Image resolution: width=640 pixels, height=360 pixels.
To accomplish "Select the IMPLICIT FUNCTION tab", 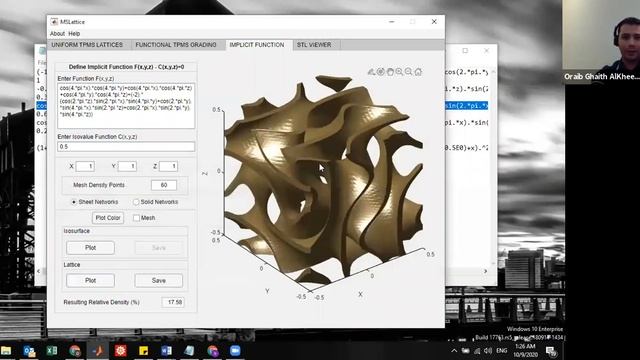I will click(257, 45).
